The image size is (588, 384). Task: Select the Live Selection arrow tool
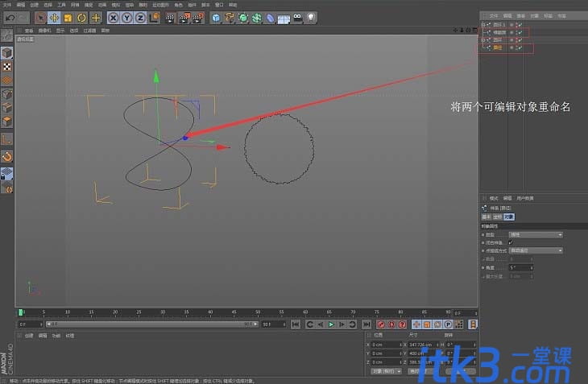point(40,18)
